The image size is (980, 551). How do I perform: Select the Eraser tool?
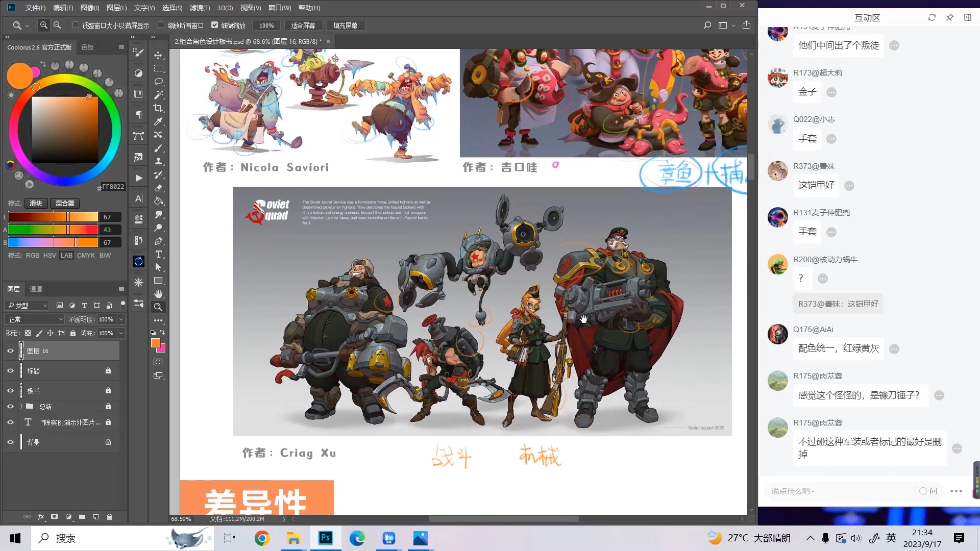coord(158,188)
